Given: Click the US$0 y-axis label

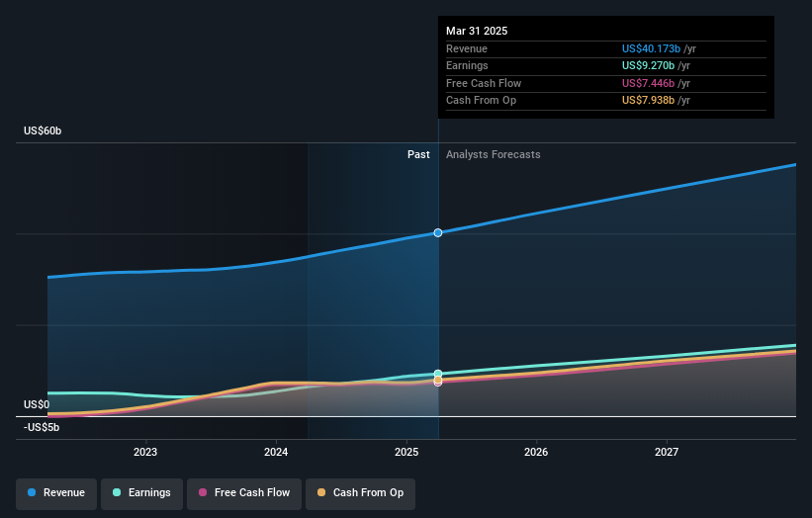Looking at the screenshot, I should (x=37, y=404).
